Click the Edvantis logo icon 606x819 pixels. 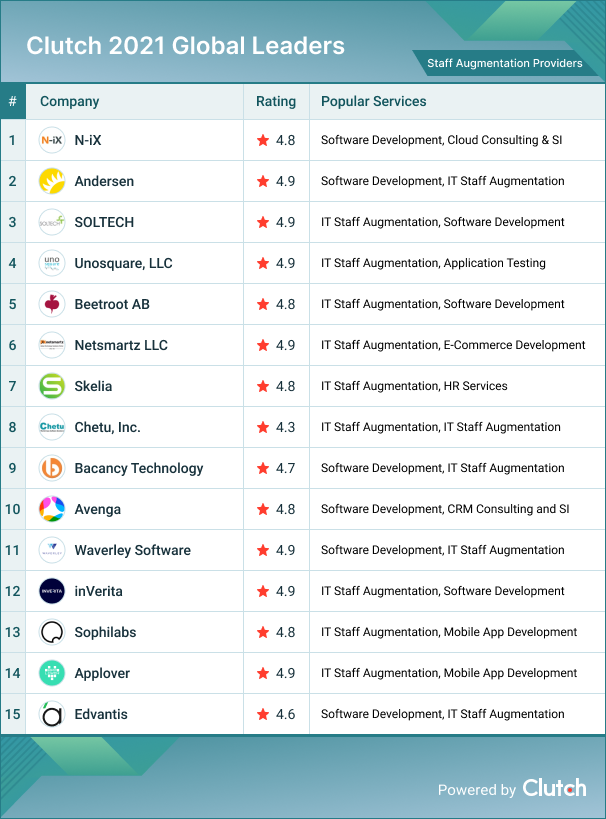(x=52, y=714)
